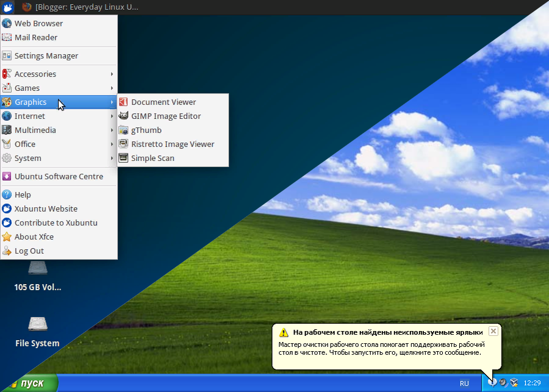Click the GIMP Image Editor mascot icon
The image size is (549, 392).
coord(123,116)
